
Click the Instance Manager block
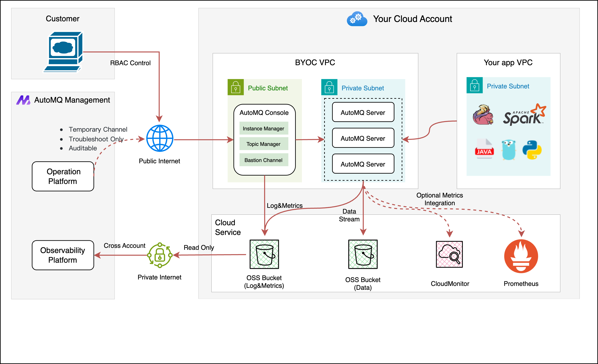click(264, 128)
